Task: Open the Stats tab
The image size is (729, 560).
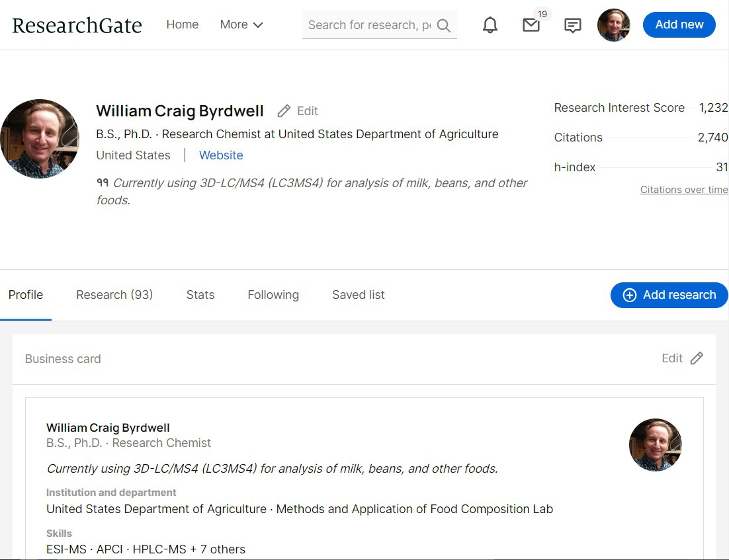Action: 200,295
